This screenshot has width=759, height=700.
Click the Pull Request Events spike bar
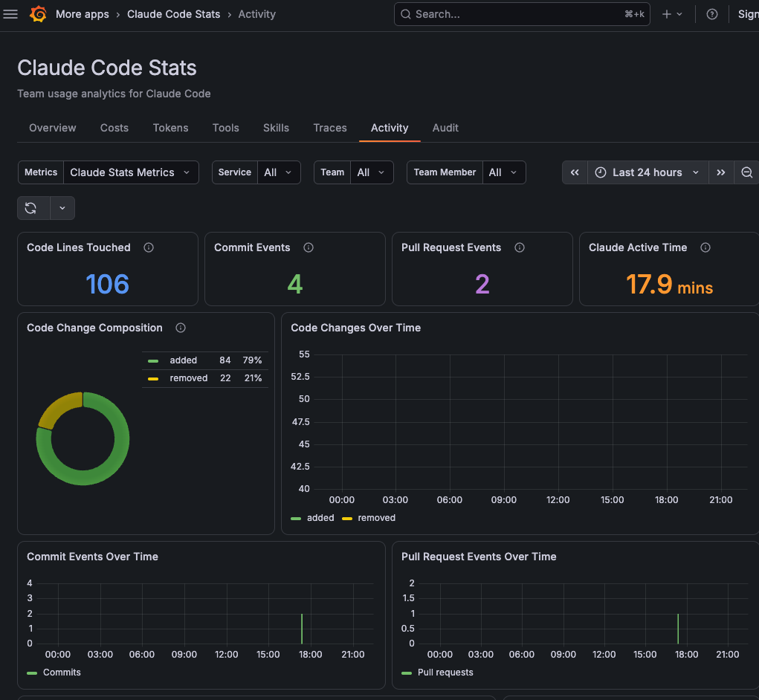[x=678, y=629]
